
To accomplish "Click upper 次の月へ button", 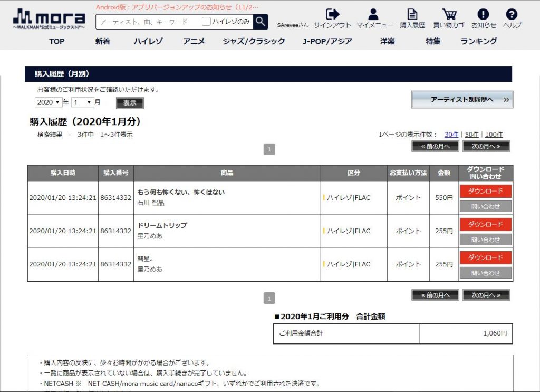I will pyautogui.click(x=486, y=146).
